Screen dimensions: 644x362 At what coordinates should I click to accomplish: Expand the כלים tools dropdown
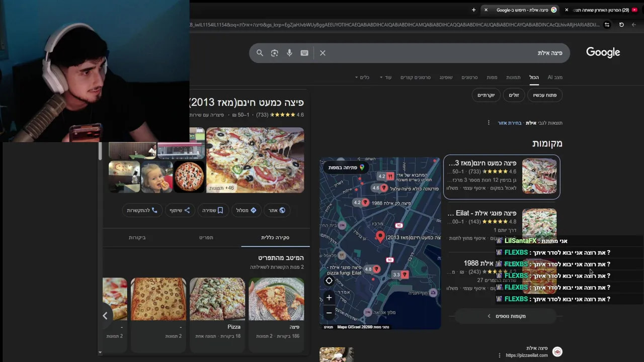coord(362,77)
